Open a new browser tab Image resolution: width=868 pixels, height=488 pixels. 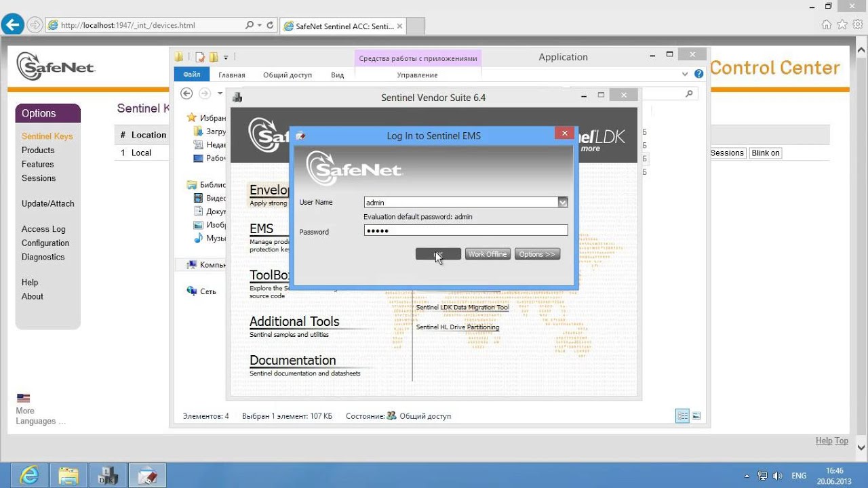416,26
